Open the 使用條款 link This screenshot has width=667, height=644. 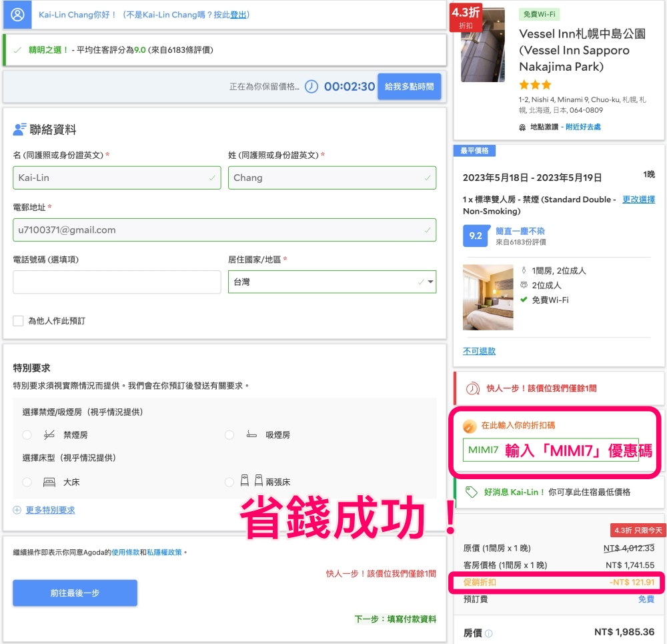[x=125, y=553]
